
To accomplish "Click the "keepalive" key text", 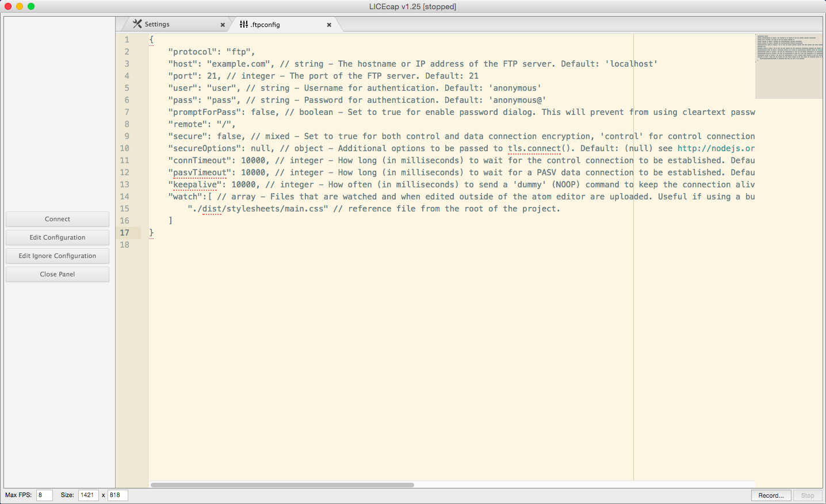I will (195, 184).
